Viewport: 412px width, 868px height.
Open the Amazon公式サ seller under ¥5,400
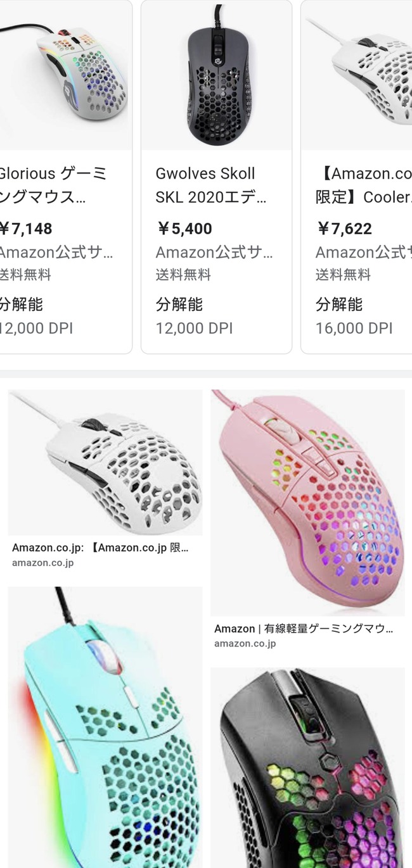214,253
